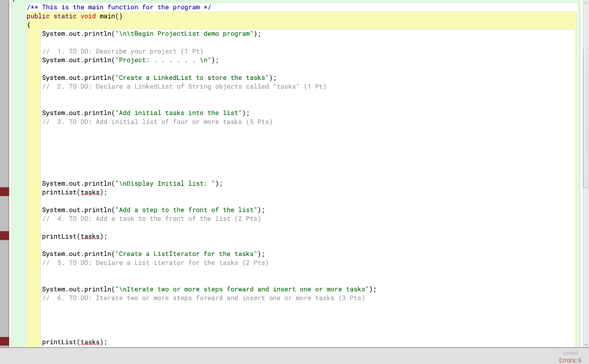The image size is (589, 364).
Task: Click comment 2. TO DO: Declare a LinkedList
Action: point(184,86)
